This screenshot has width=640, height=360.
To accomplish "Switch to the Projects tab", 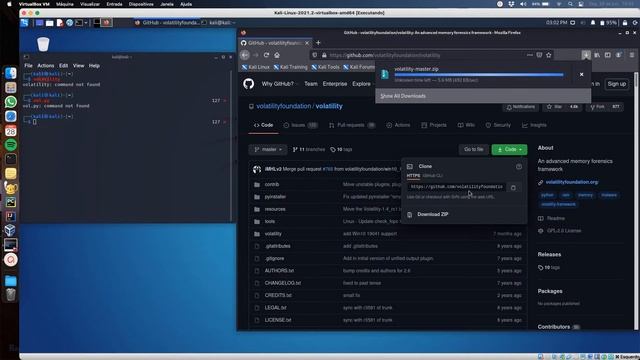I will [433, 125].
